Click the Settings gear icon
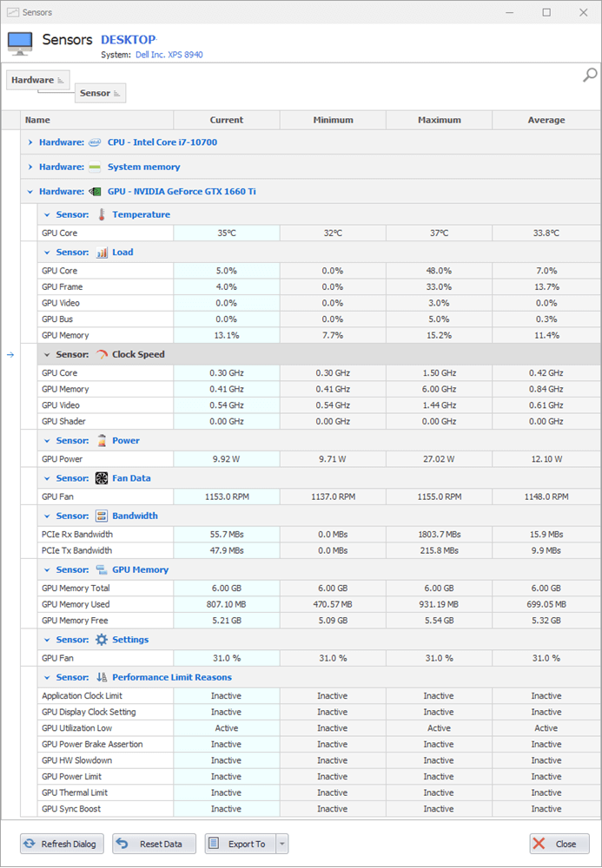Viewport: 602px width, 868px height. click(102, 640)
